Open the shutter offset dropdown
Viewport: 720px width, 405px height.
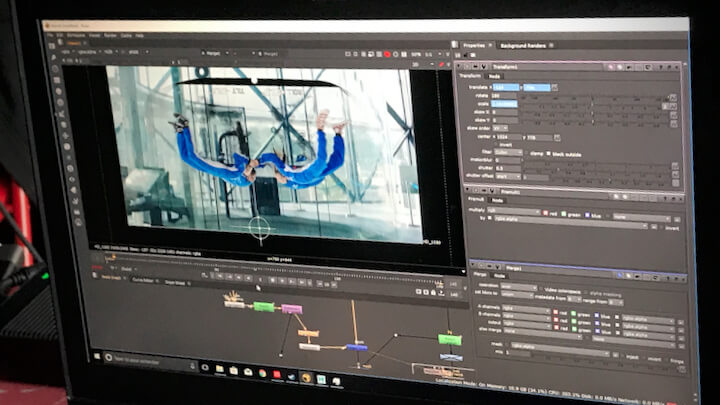(508, 176)
